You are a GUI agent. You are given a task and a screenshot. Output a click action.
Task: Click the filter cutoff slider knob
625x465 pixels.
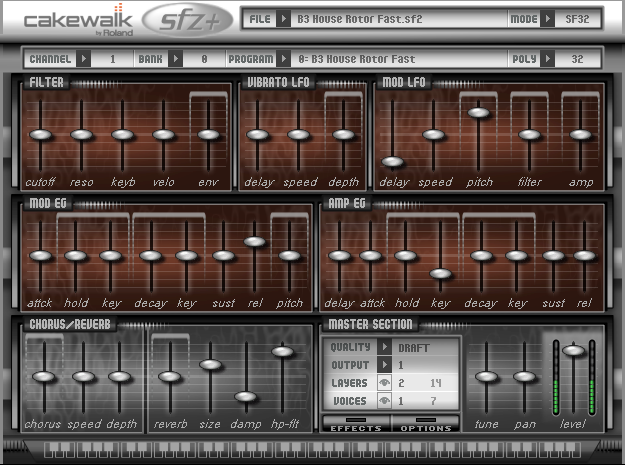(41, 135)
